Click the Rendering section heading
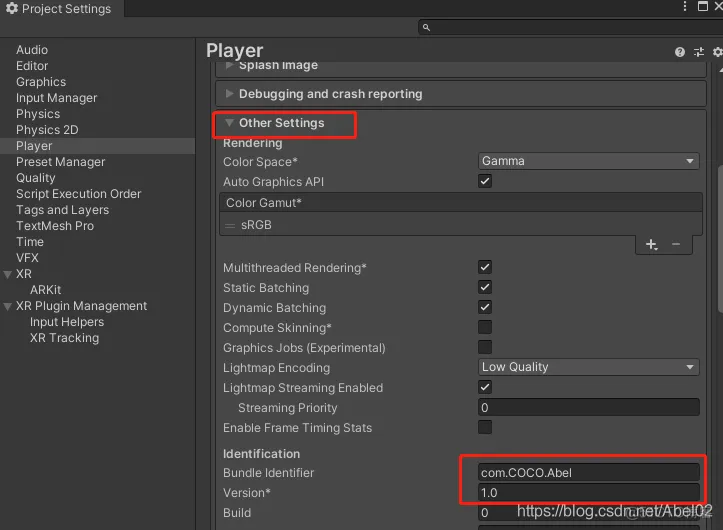This screenshot has height=530, width=723. (x=253, y=143)
